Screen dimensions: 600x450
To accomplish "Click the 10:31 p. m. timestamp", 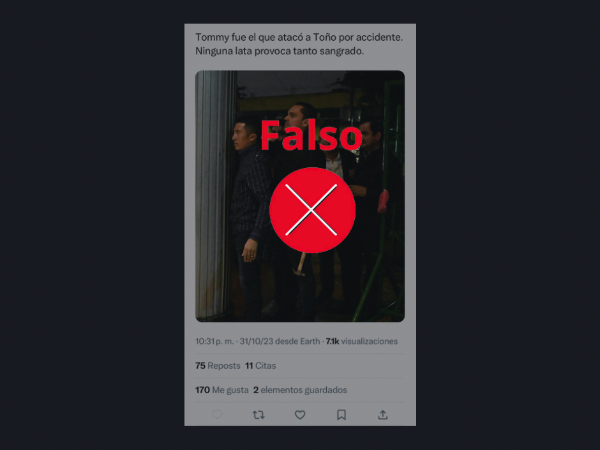I will (214, 341).
